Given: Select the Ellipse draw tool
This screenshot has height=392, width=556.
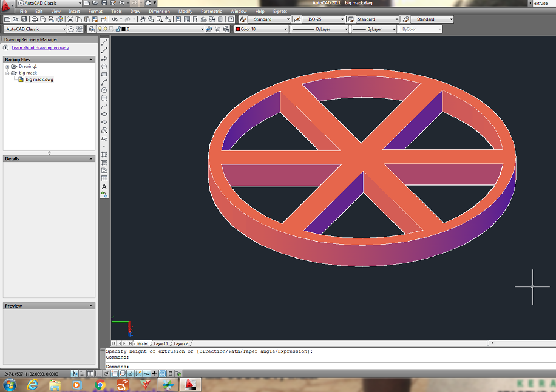Looking at the screenshot, I should pos(104,114).
